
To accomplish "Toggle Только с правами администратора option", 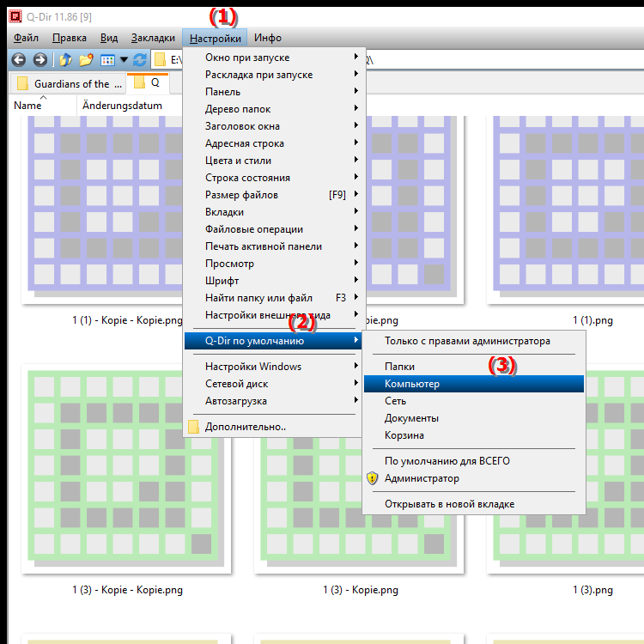I will pos(473,341).
